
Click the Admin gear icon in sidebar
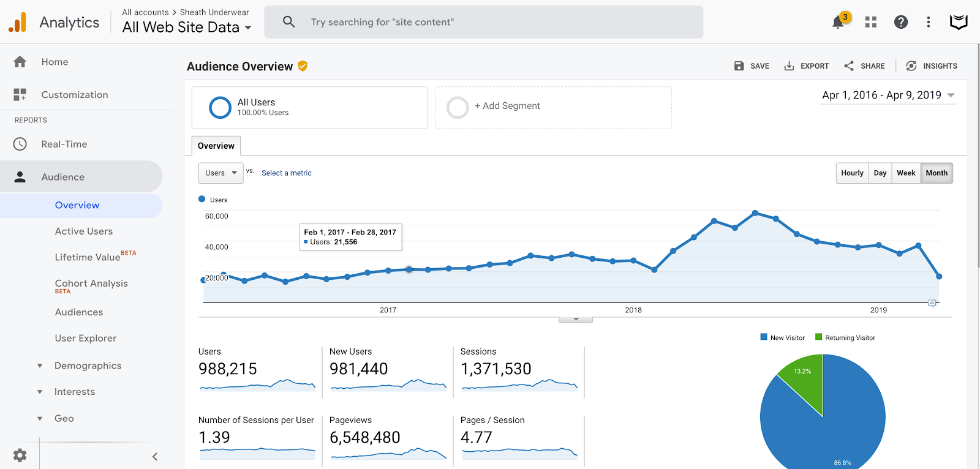pyautogui.click(x=20, y=456)
